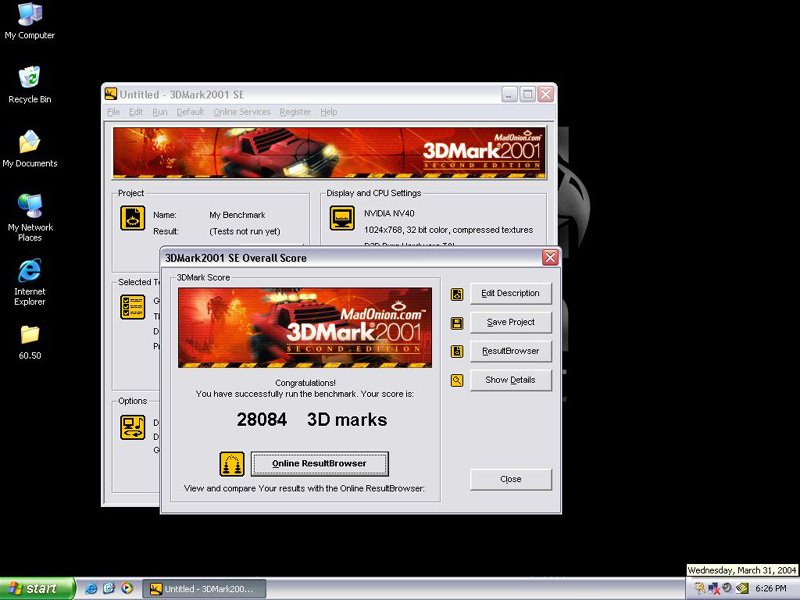
Task: Click the Close button in score dialog
Action: pos(511,480)
